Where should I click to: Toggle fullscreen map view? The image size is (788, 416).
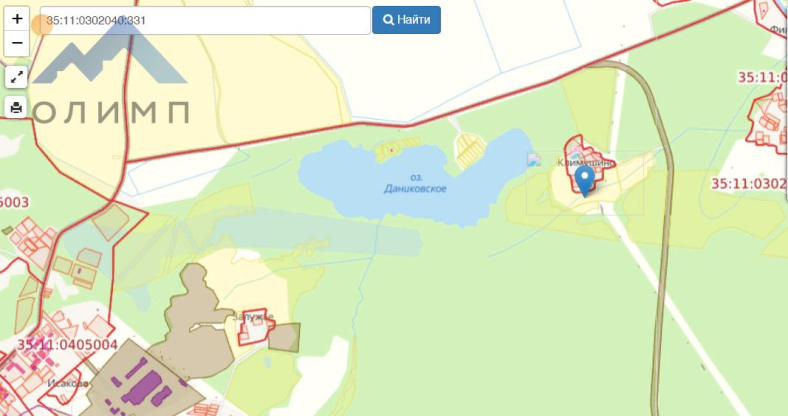pyautogui.click(x=16, y=77)
